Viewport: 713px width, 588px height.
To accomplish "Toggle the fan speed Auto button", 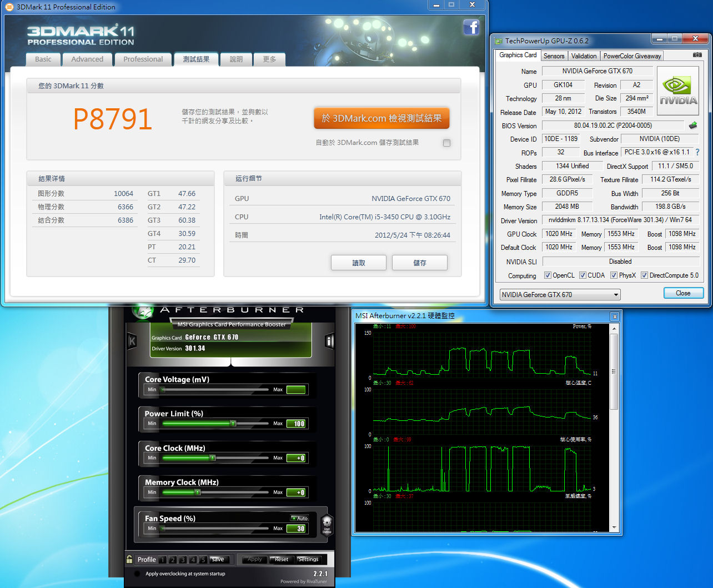I will [x=299, y=518].
